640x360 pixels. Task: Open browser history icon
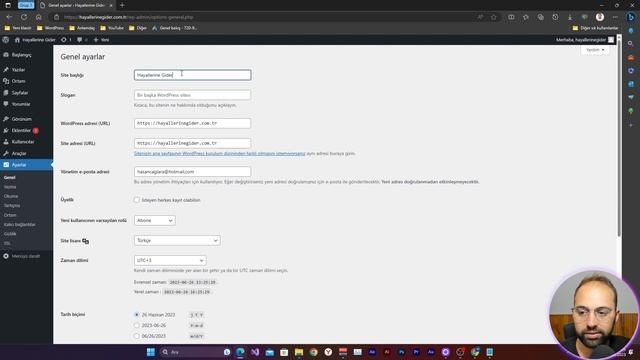(555, 17)
